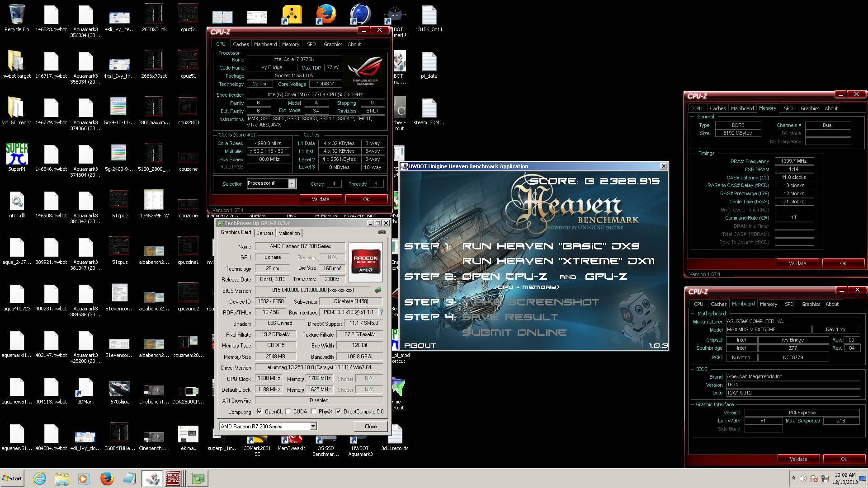
Task: Open the SuperPI desktop icon
Action: [x=17, y=157]
